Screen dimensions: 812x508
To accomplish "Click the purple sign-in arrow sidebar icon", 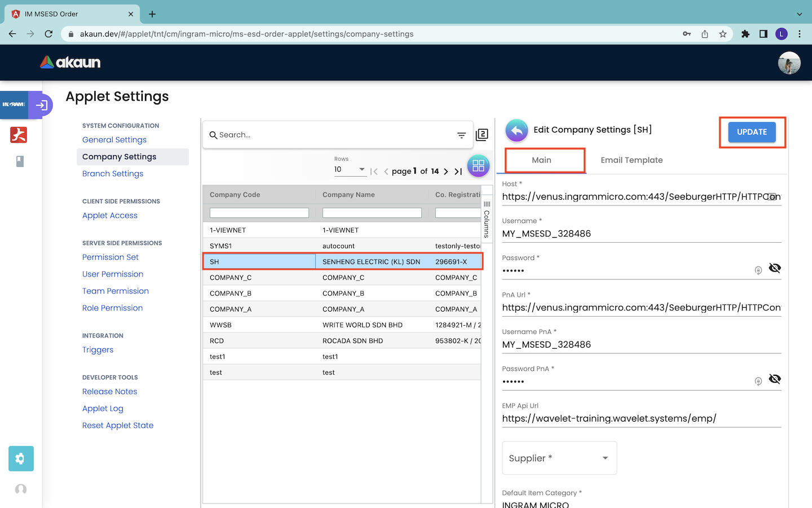I will click(x=41, y=105).
